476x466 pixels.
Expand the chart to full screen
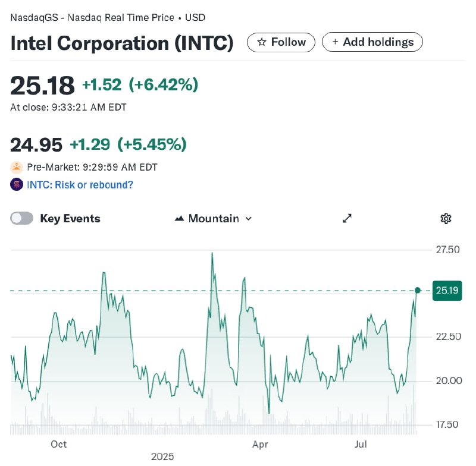coord(347,218)
